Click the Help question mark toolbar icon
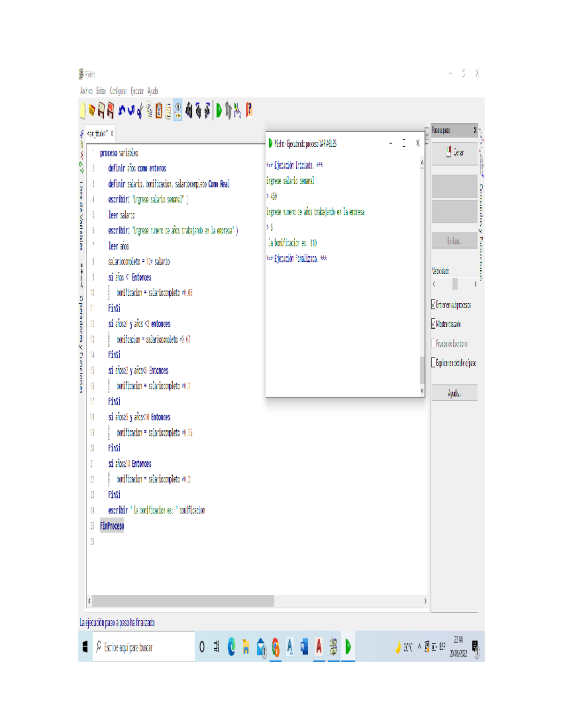This screenshot has width=563, height=728. (249, 110)
